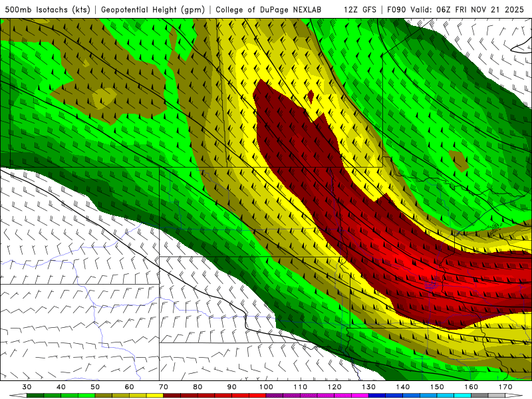Click the dark green swatch just right of 30
This screenshot has height=399, width=532.
(x=35, y=396)
